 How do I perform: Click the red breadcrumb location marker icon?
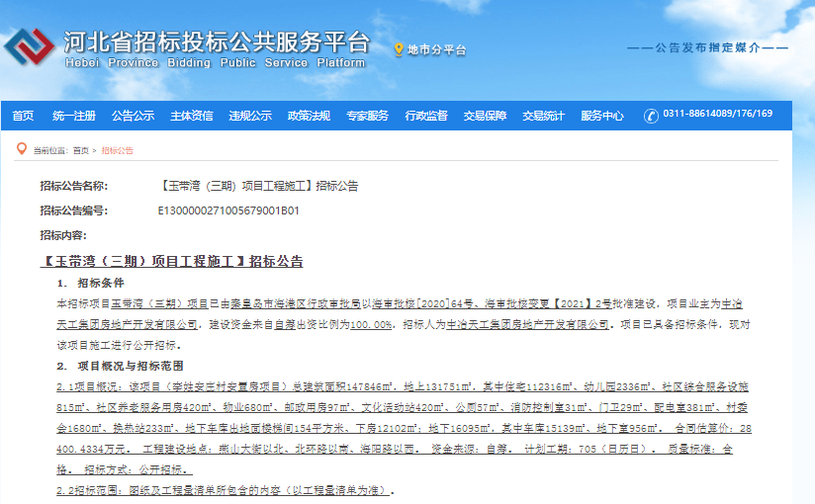coord(22,150)
